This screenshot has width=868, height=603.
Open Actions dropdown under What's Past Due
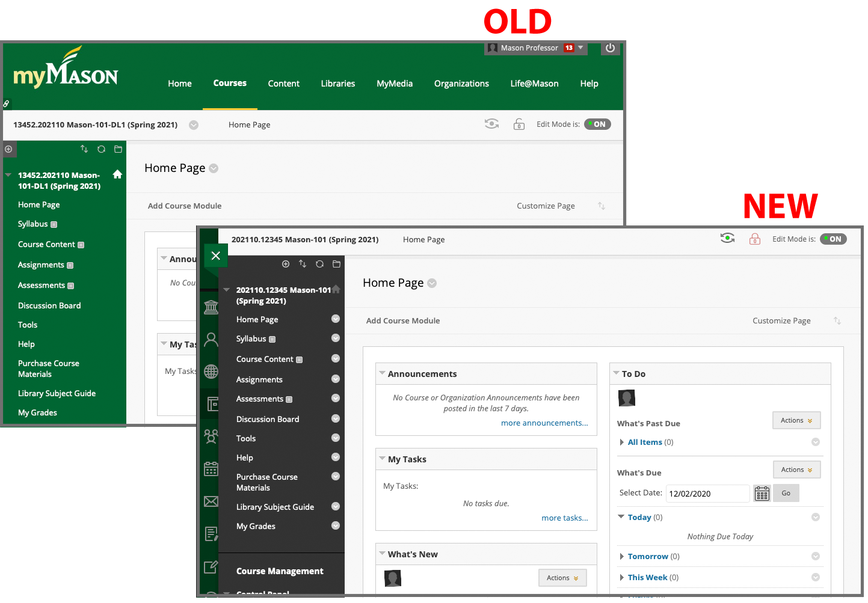point(796,420)
